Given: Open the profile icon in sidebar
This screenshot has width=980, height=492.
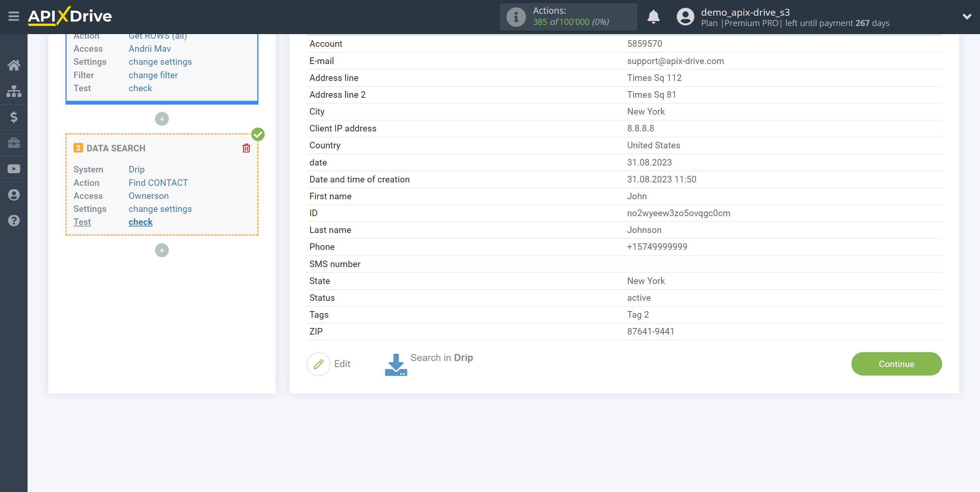Looking at the screenshot, I should pos(14,195).
